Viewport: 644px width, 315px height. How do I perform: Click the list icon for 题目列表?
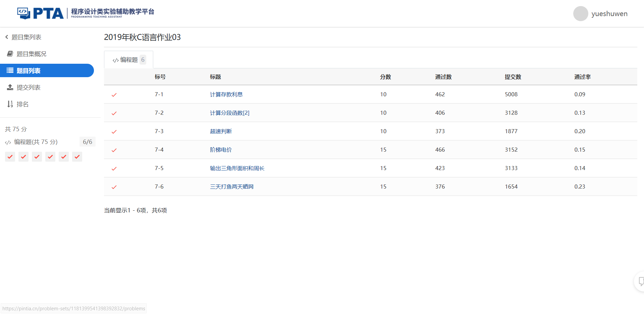[x=10, y=70]
